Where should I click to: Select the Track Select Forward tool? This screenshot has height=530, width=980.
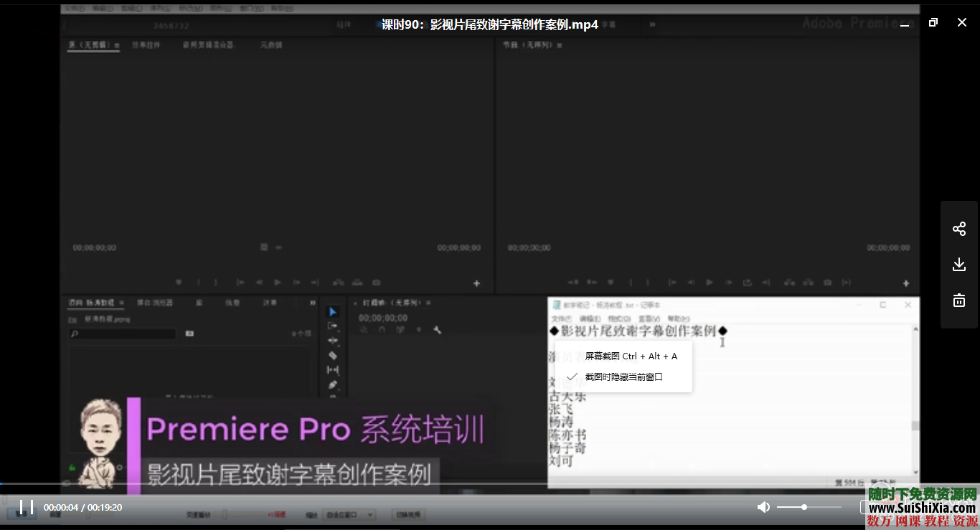332,326
